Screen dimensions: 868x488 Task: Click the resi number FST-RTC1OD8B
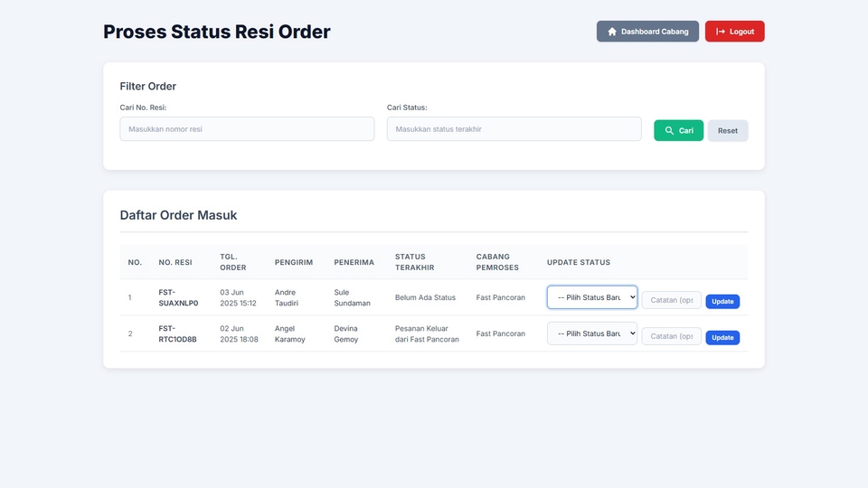[x=178, y=333]
